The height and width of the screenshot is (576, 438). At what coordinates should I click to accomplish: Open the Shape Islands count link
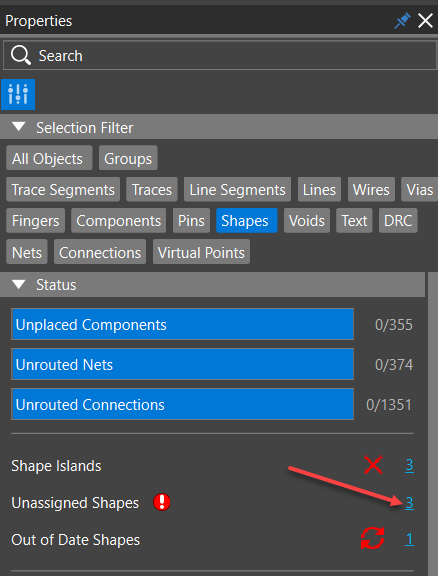coord(409,465)
